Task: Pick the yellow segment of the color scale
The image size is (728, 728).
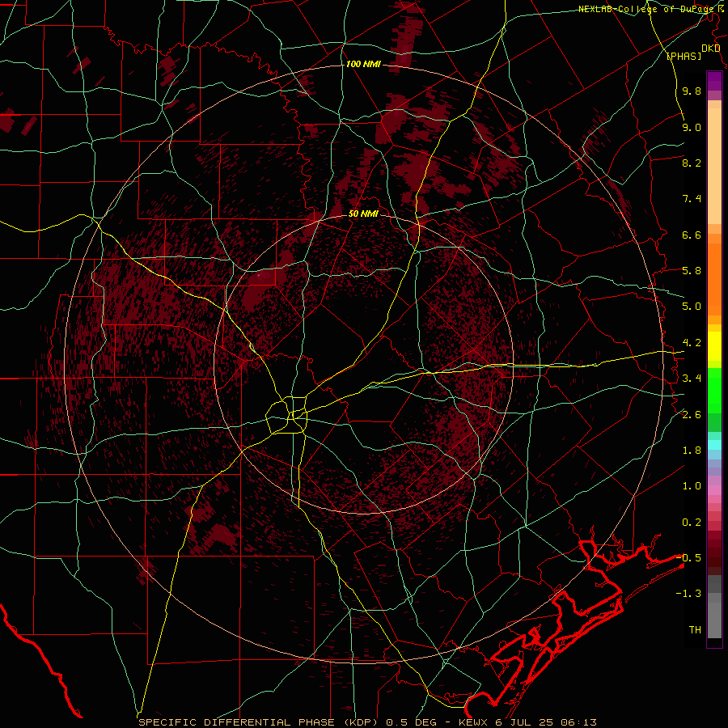Action: pyautogui.click(x=714, y=346)
